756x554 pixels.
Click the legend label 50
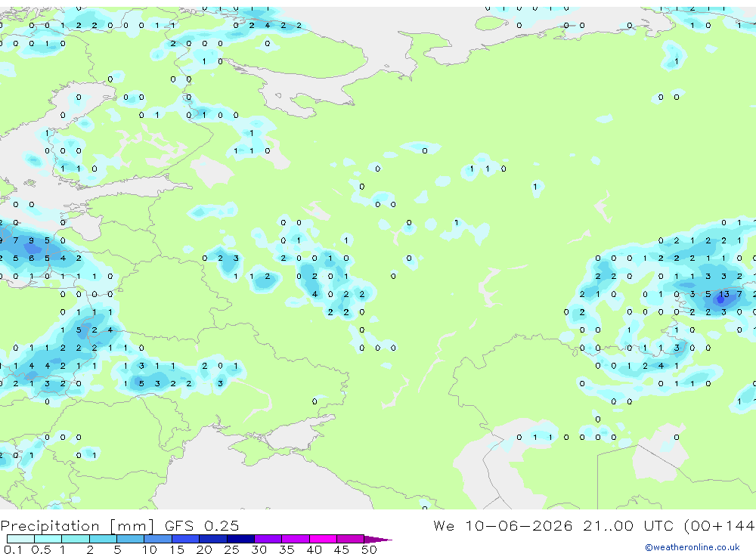pos(369,549)
